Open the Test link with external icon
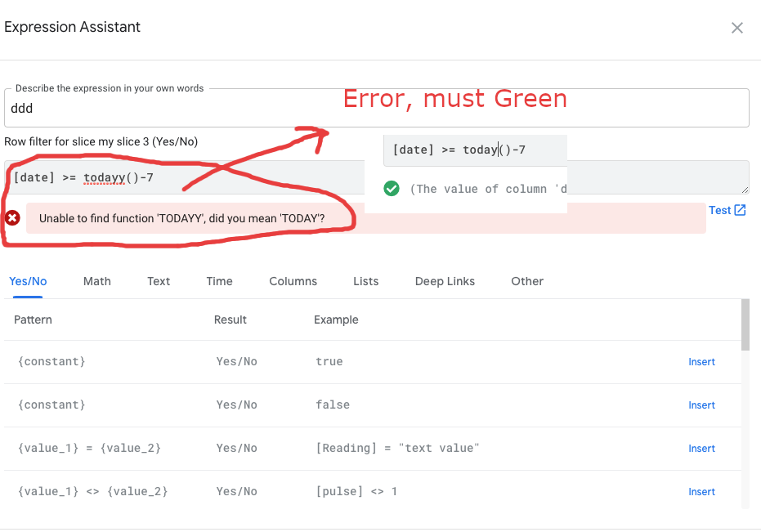The width and height of the screenshot is (761, 532). tap(727, 210)
